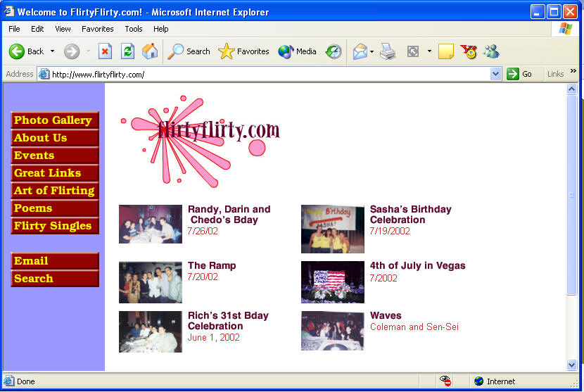Click the scrollbar up arrow
584x392 pixels.
click(x=572, y=89)
